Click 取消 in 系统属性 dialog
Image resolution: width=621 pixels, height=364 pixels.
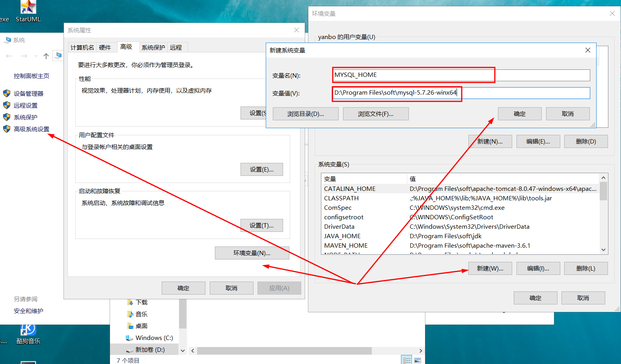231,288
